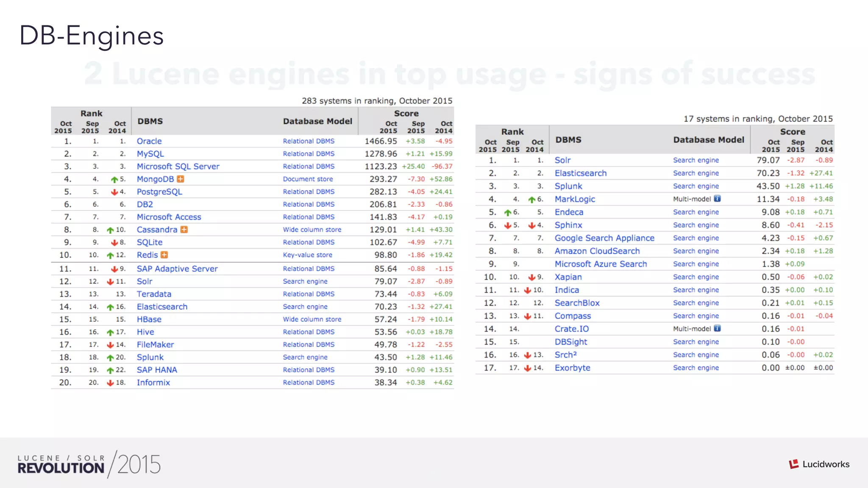Open the Exorbyte link
Image resolution: width=868 pixels, height=488 pixels.
coord(572,368)
